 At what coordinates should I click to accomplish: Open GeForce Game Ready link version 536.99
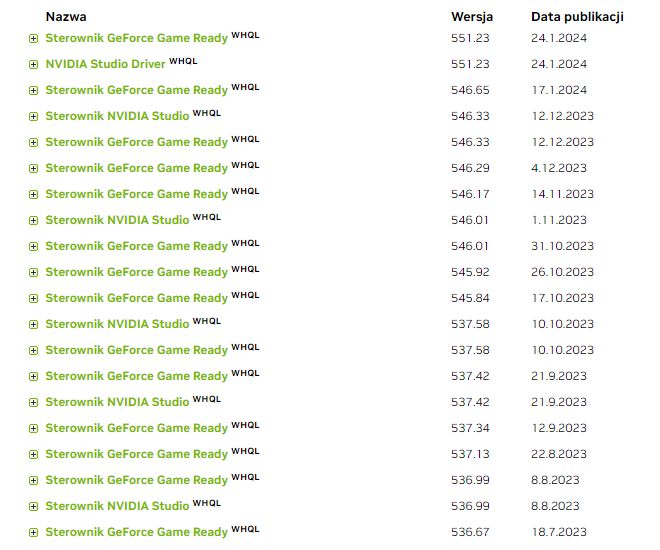coord(136,480)
